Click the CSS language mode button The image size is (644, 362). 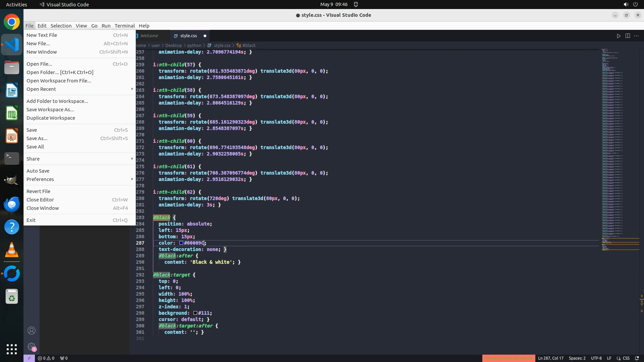[x=626, y=358]
